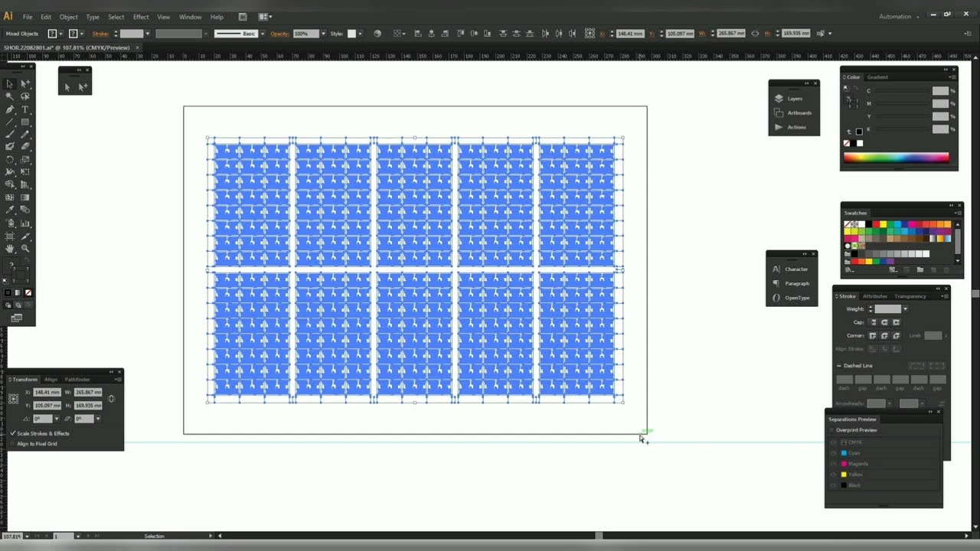The height and width of the screenshot is (551, 980).
Task: Select the Blend tool
Action: click(x=25, y=210)
